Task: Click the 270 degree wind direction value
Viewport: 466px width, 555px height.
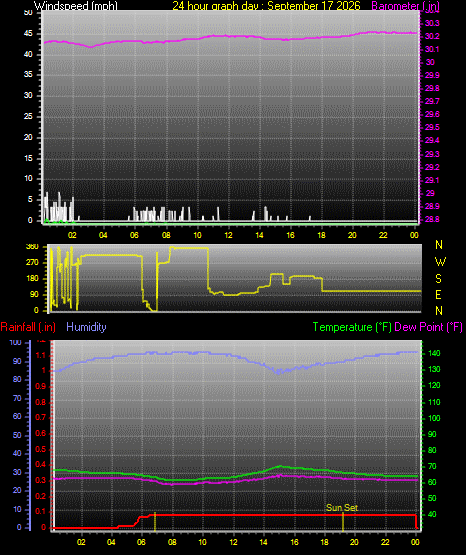Action: point(32,263)
